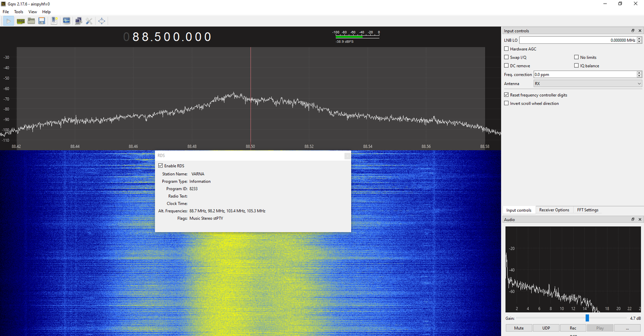Open the Antenna RX dropdown
The image size is (644, 336).
click(588, 84)
